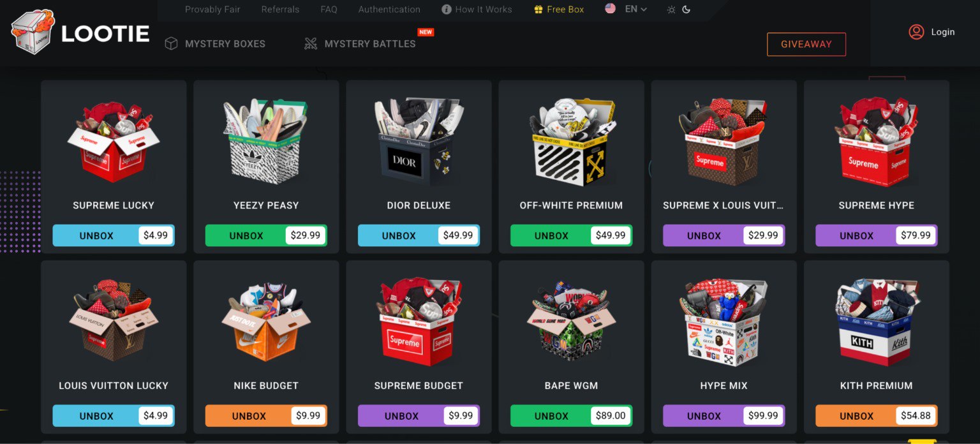Open the Provably Fair page
This screenshot has width=980, height=444.
click(x=212, y=10)
